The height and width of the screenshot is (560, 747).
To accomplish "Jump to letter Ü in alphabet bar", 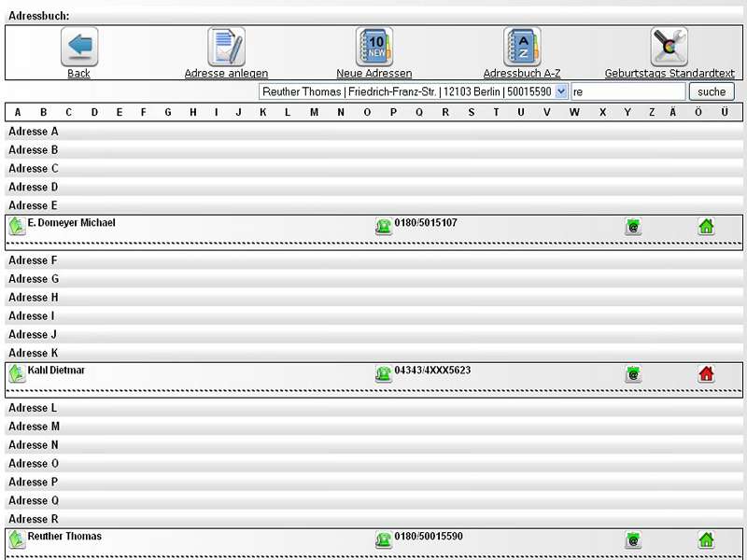I will [x=725, y=113].
